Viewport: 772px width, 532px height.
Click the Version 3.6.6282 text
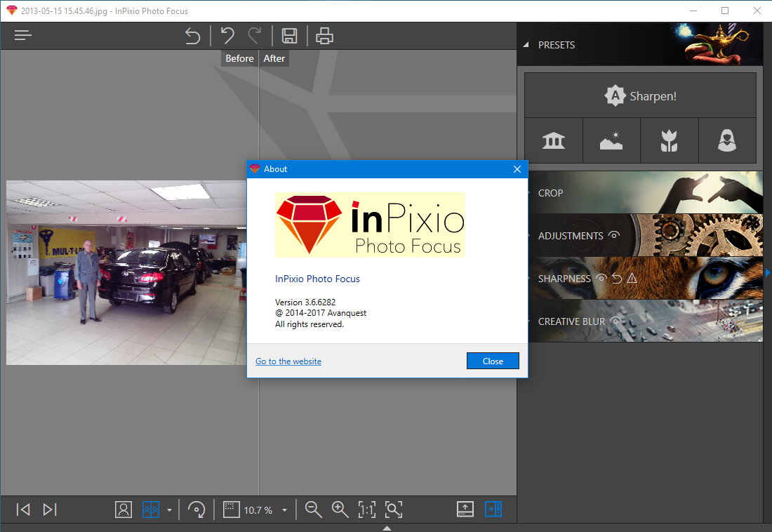(305, 302)
